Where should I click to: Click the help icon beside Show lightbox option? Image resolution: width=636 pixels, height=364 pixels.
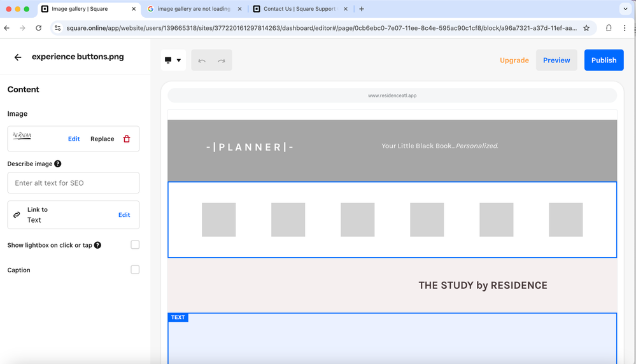point(97,245)
